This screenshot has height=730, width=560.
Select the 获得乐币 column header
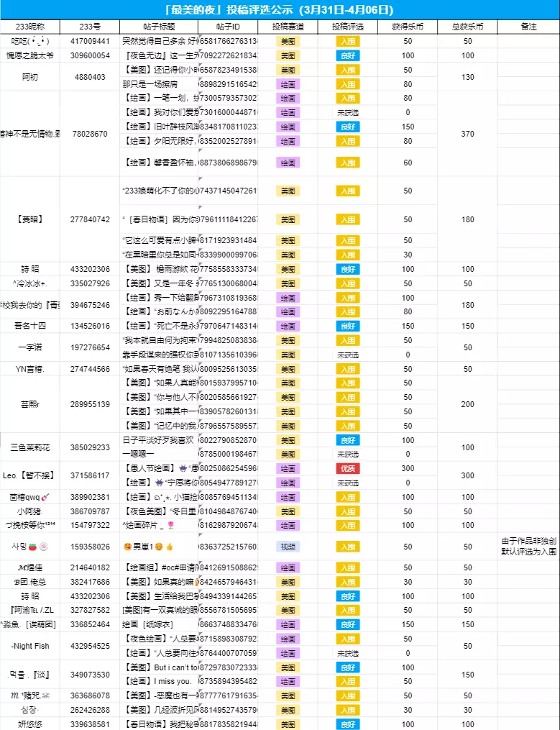(408, 27)
